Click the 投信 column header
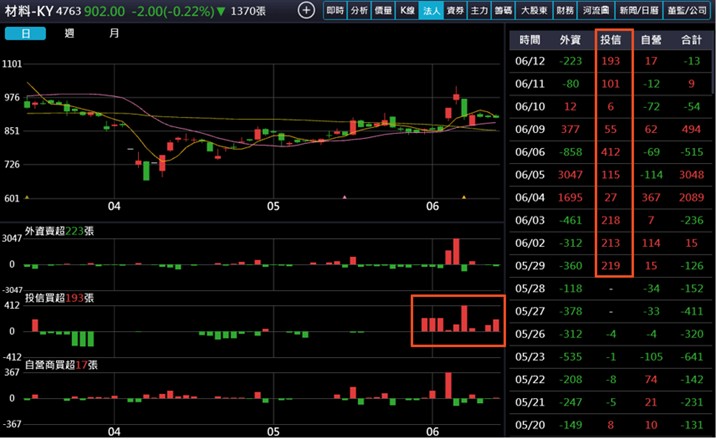Screen dimensions: 716x440 click(x=610, y=40)
